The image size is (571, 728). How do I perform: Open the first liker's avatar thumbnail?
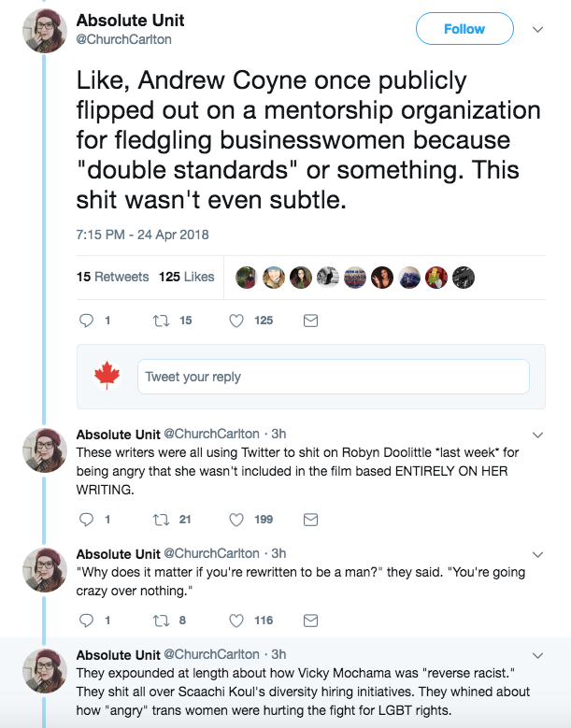[x=247, y=277]
